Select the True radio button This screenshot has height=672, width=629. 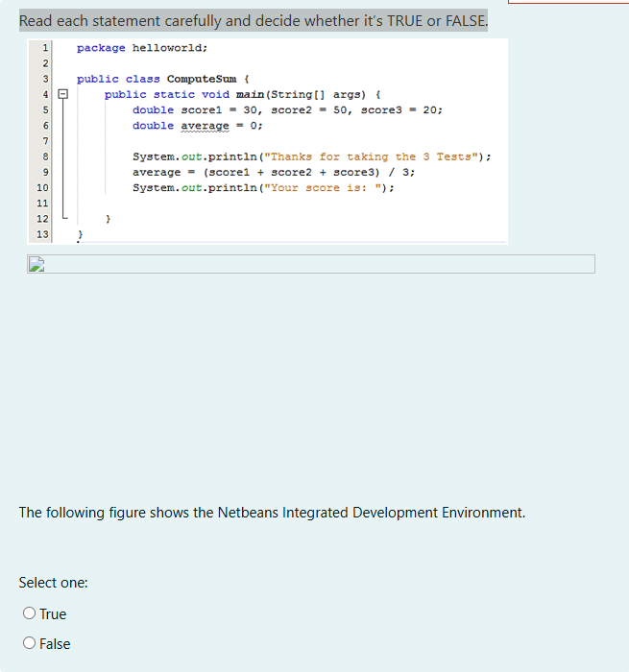point(29,613)
